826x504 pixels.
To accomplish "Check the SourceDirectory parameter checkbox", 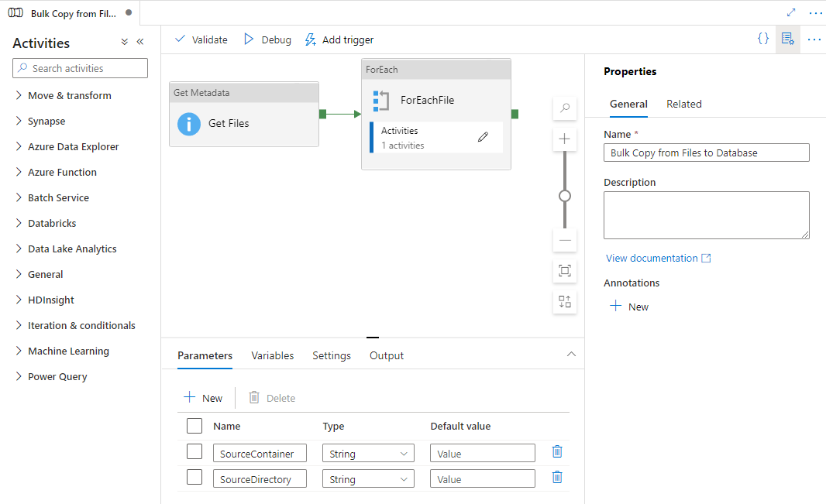I will [x=194, y=477].
